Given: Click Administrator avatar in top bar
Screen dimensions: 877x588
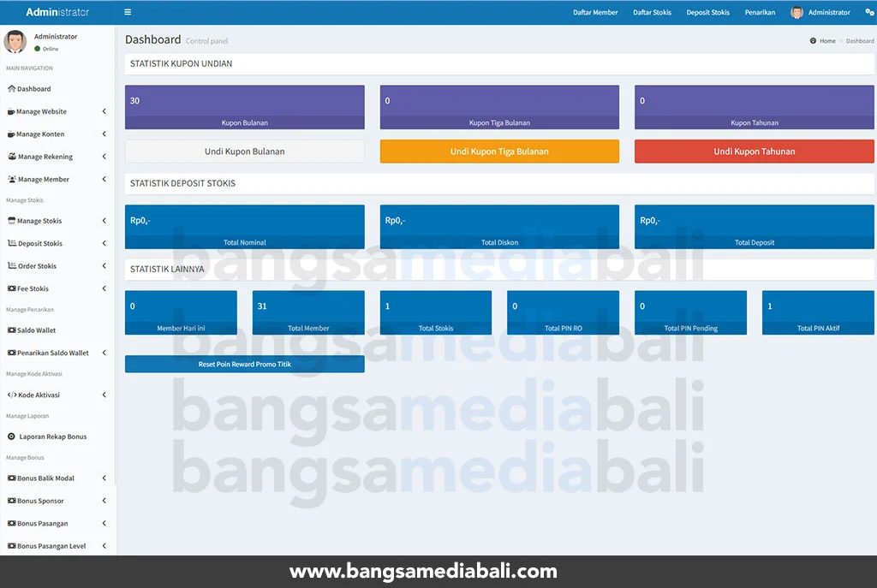Looking at the screenshot, I should 796,12.
